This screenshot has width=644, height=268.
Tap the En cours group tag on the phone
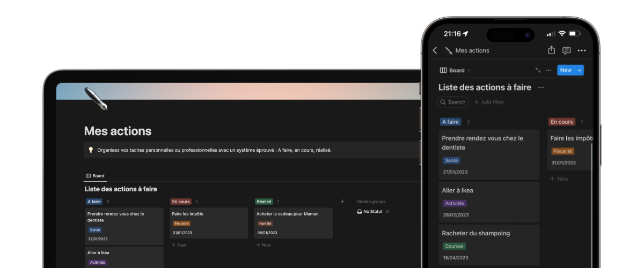point(561,122)
